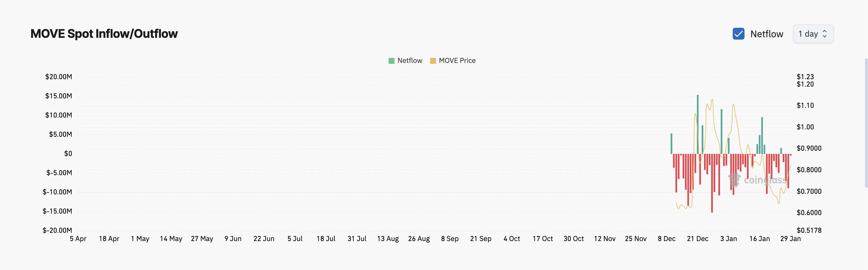Click the tallest green inflow bar
Screen dimensions: 868x270
tap(698, 124)
